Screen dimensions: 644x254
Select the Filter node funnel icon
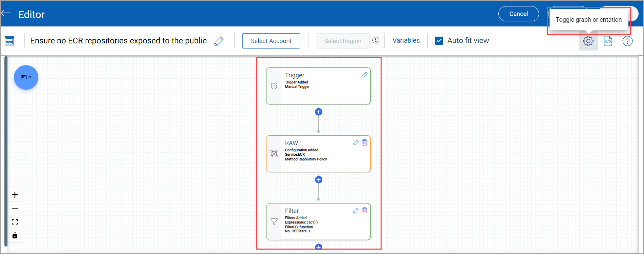point(274,222)
